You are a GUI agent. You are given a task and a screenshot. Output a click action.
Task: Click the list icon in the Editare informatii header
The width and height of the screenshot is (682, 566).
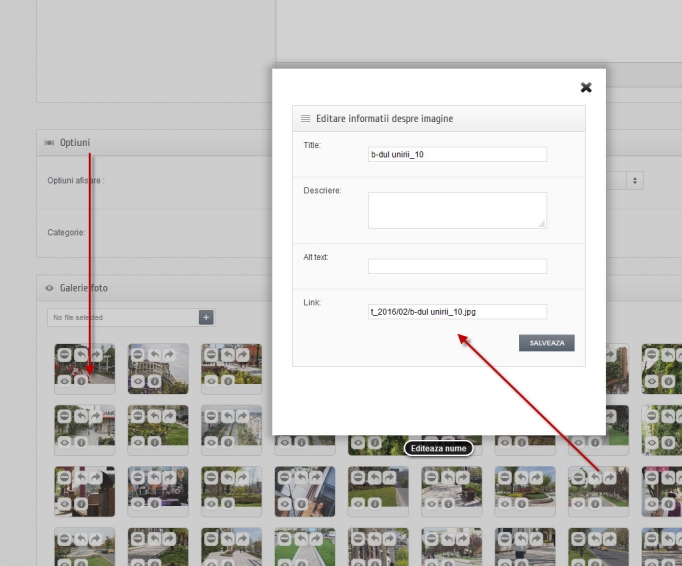tap(305, 118)
